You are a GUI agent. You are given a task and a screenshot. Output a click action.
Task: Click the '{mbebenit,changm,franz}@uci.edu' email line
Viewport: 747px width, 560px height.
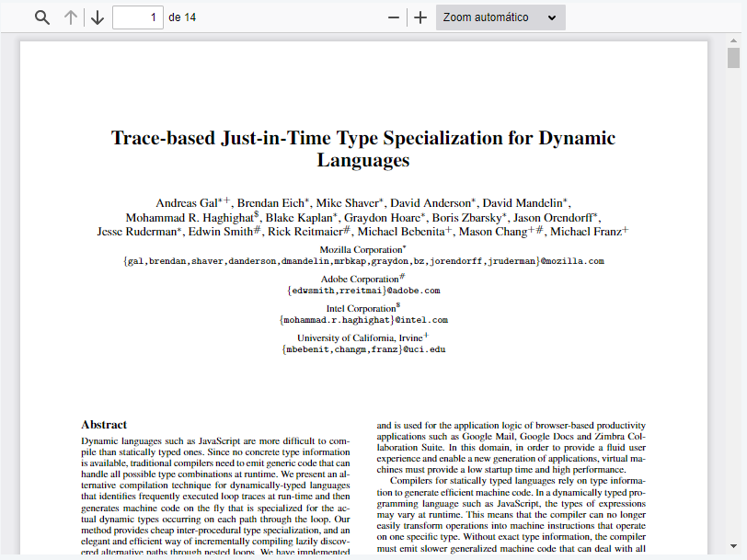[363, 349]
